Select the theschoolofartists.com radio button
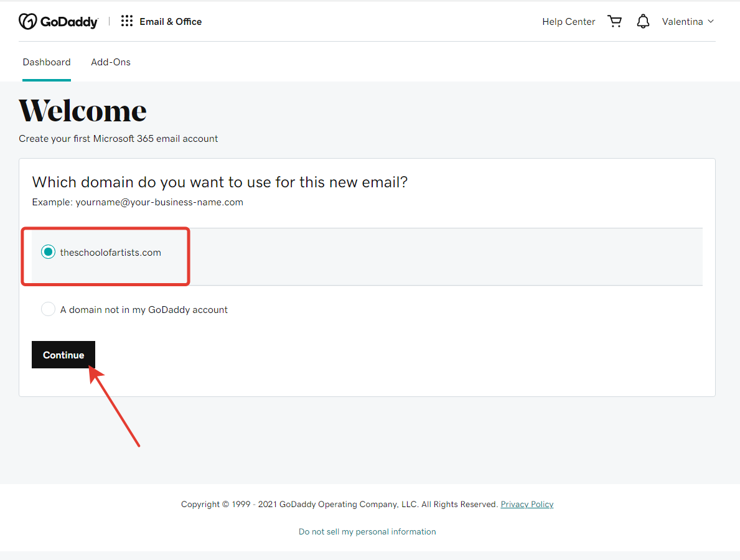Viewport: 740px width, 560px height. (48, 252)
